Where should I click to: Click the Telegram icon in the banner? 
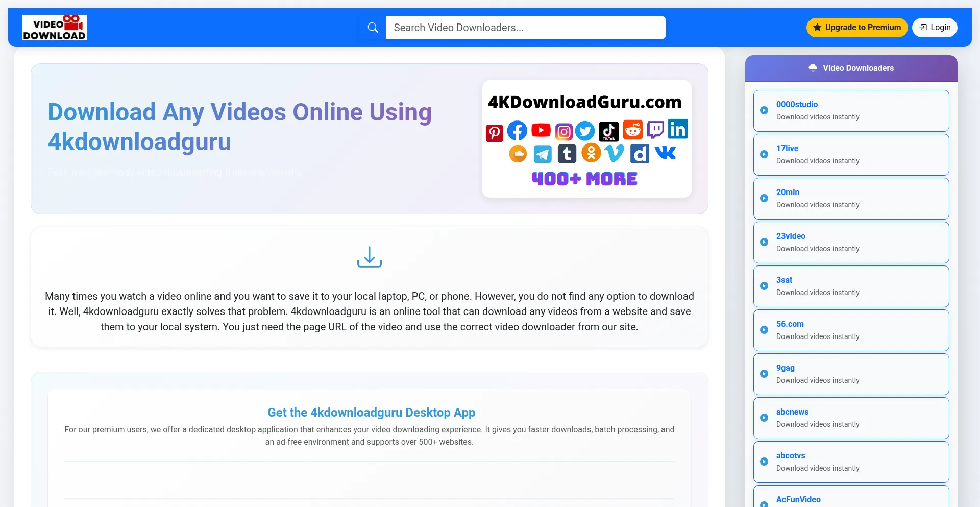pos(543,154)
